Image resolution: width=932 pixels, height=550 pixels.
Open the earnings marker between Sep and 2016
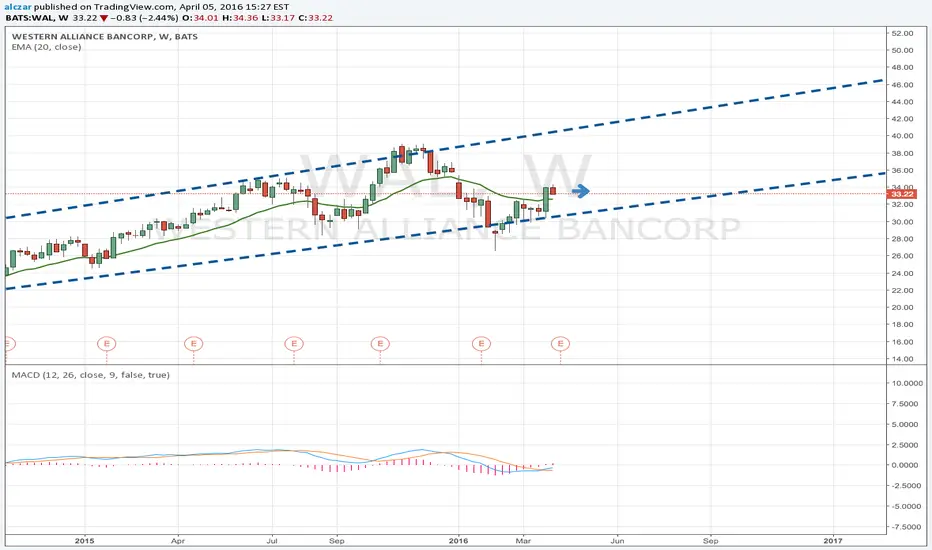click(x=380, y=343)
